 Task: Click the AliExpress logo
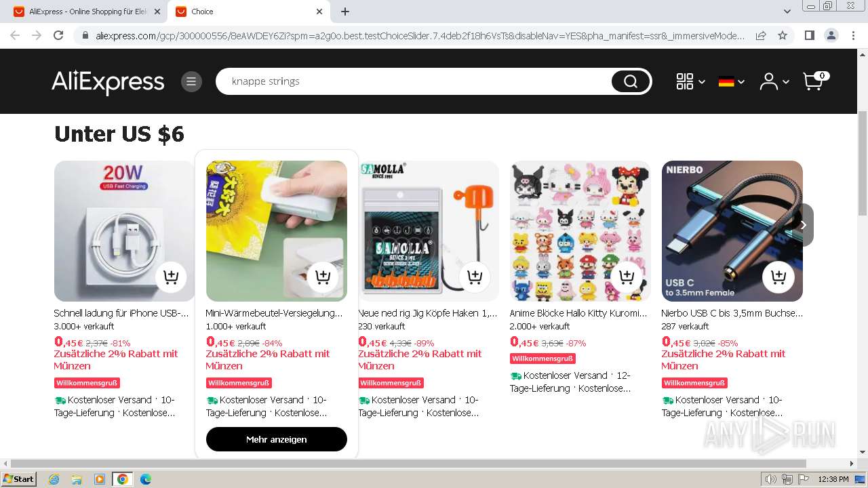tap(108, 82)
